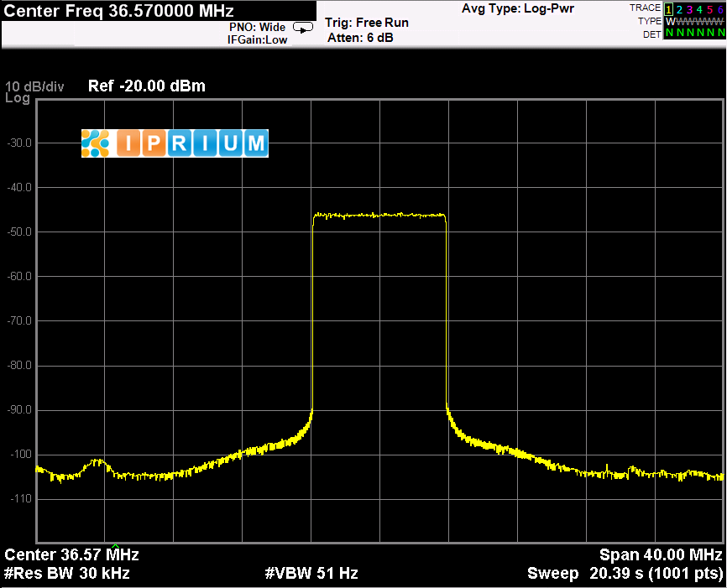This screenshot has width=727, height=588.
Task: Click the Center 36.57 MHz footer label
Action: pos(71,554)
